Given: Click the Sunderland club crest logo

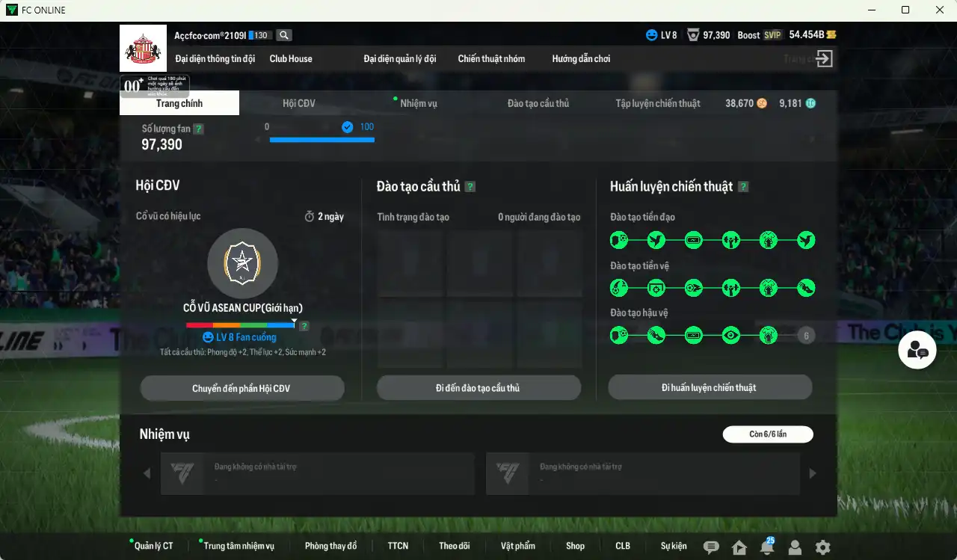Looking at the screenshot, I should pyautogui.click(x=142, y=49).
